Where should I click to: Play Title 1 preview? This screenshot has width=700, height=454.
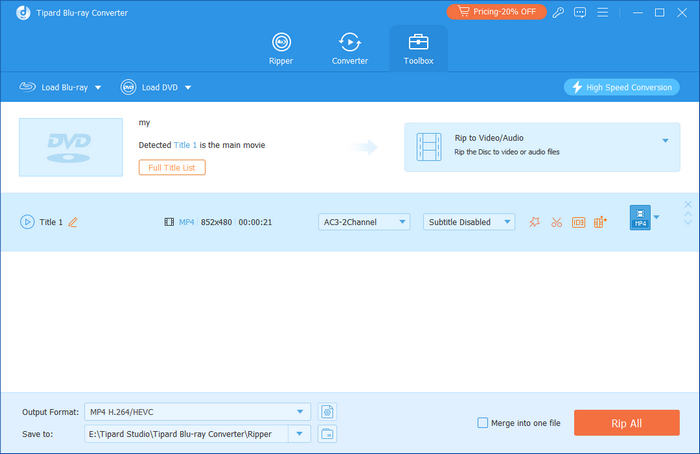pos(27,222)
